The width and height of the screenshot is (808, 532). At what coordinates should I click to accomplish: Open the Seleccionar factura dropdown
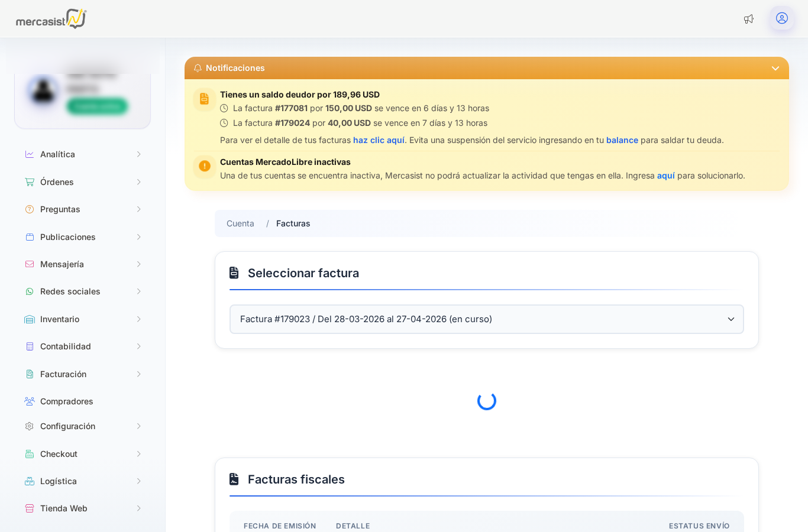tap(487, 319)
